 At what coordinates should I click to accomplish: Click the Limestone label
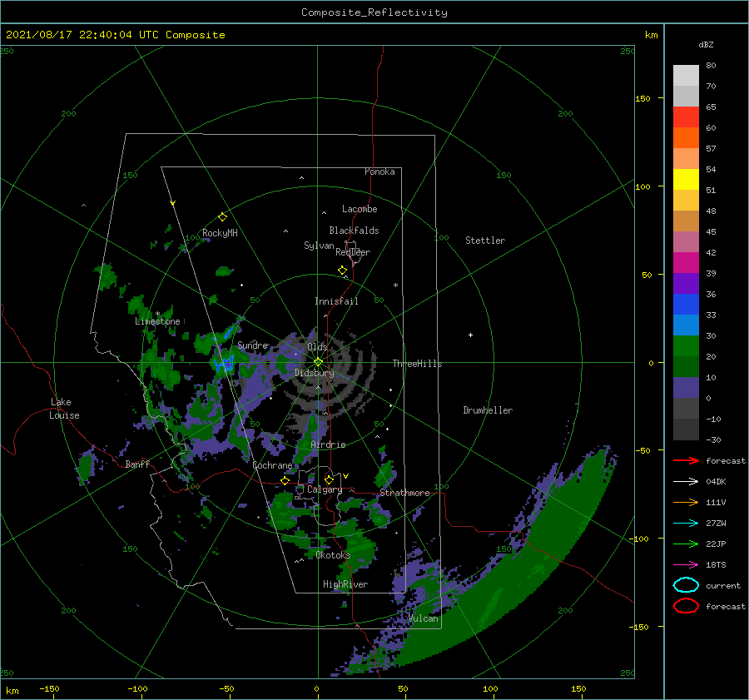[157, 321]
